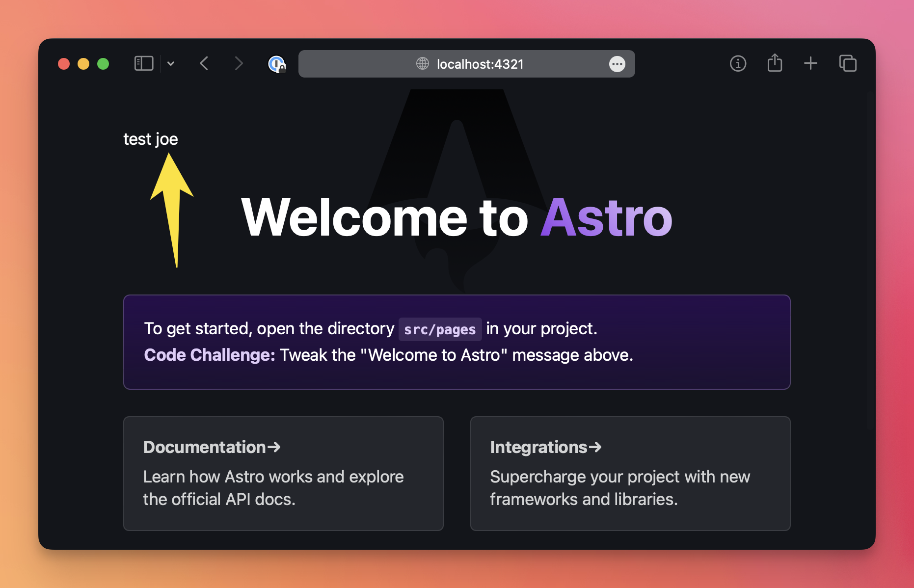The image size is (914, 588).
Task: Go back to the previous page
Action: pos(204,63)
